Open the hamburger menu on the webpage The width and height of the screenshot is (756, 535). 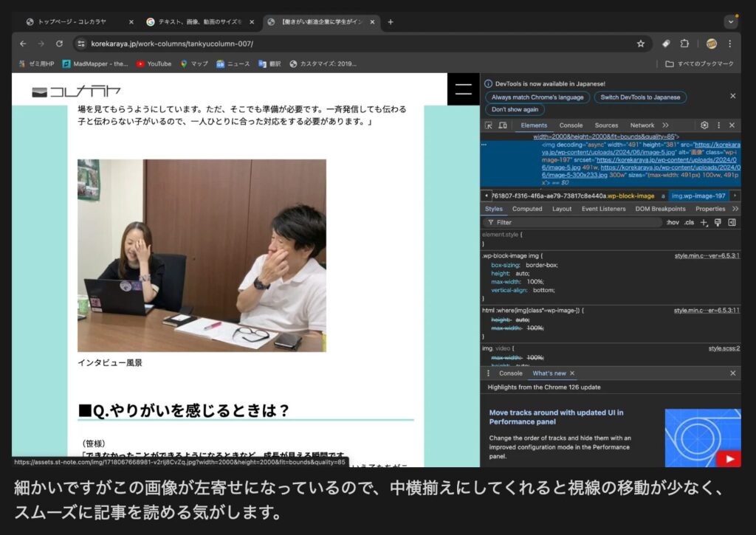click(x=464, y=90)
